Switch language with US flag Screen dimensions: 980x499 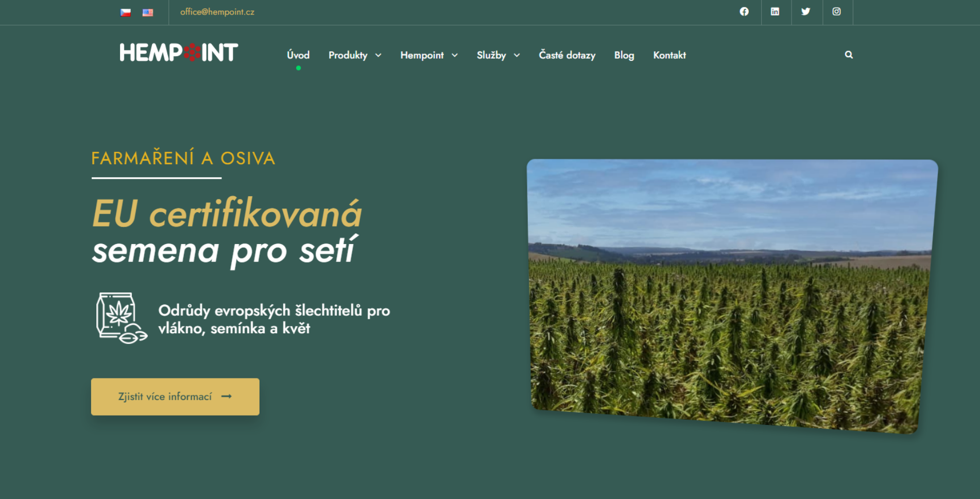click(148, 12)
